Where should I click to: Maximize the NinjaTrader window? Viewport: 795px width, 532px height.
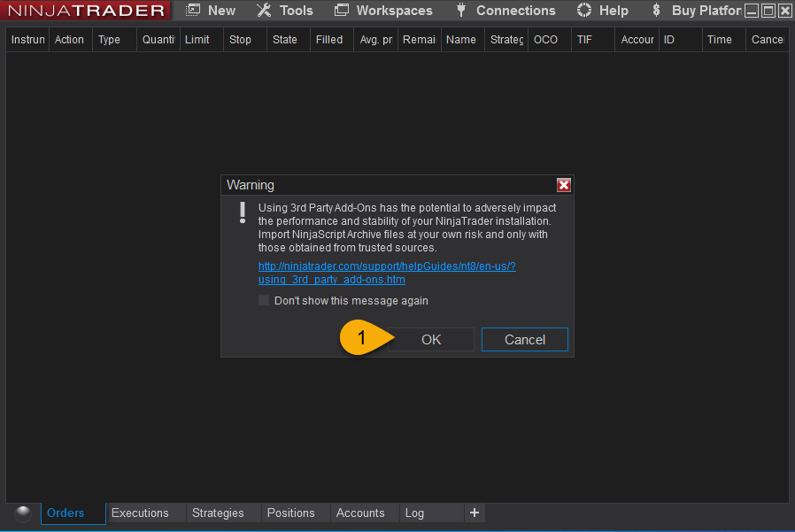(768, 11)
